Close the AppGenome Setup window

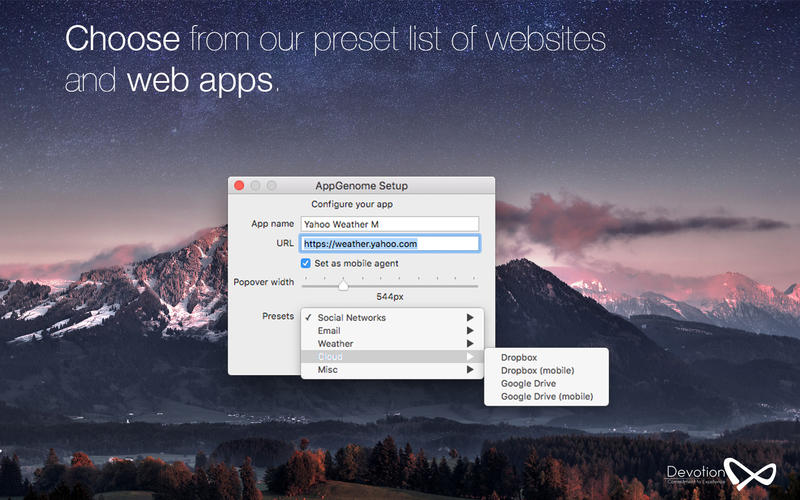coord(239,185)
